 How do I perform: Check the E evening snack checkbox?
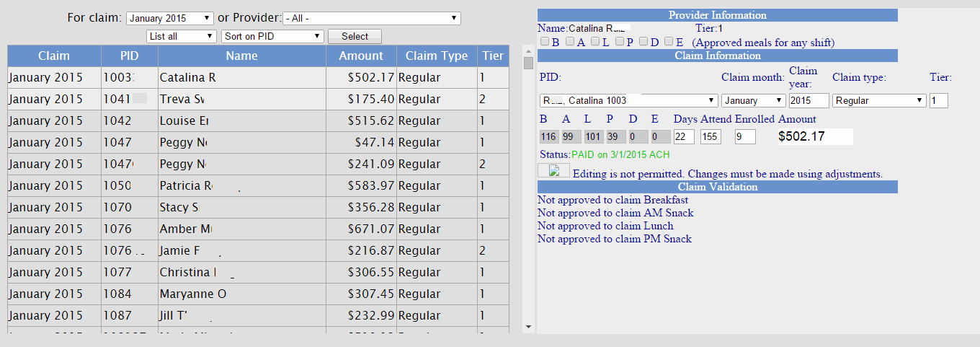pos(669,42)
